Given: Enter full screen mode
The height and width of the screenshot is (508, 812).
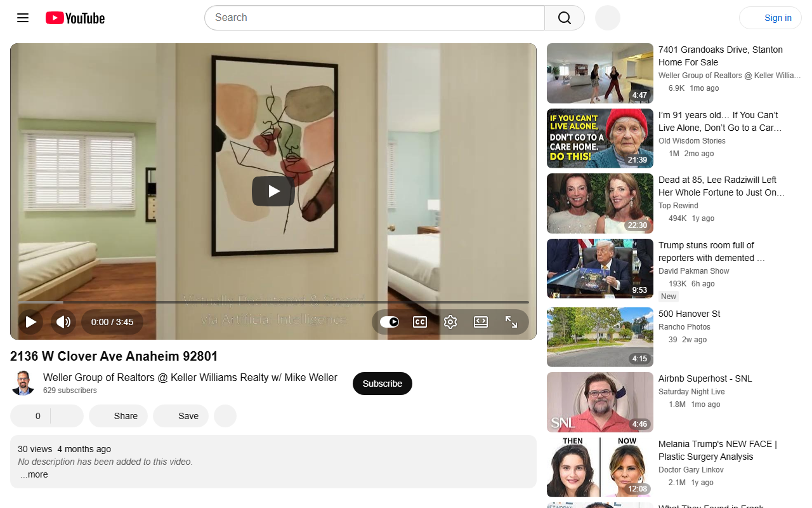Looking at the screenshot, I should 511,322.
